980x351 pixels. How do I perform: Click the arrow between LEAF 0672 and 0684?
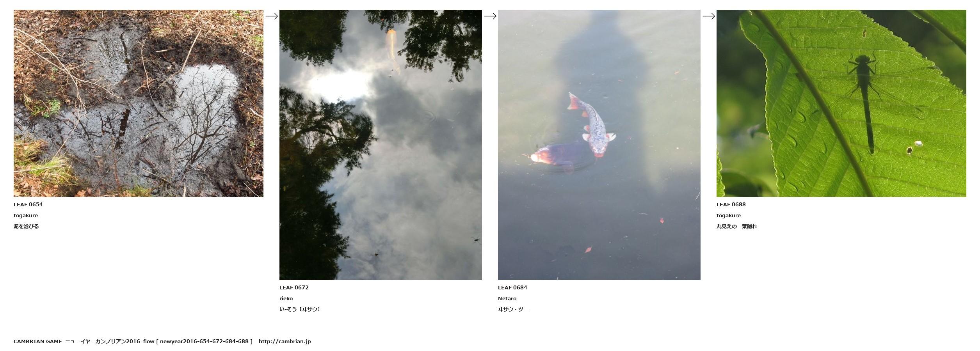490,16
